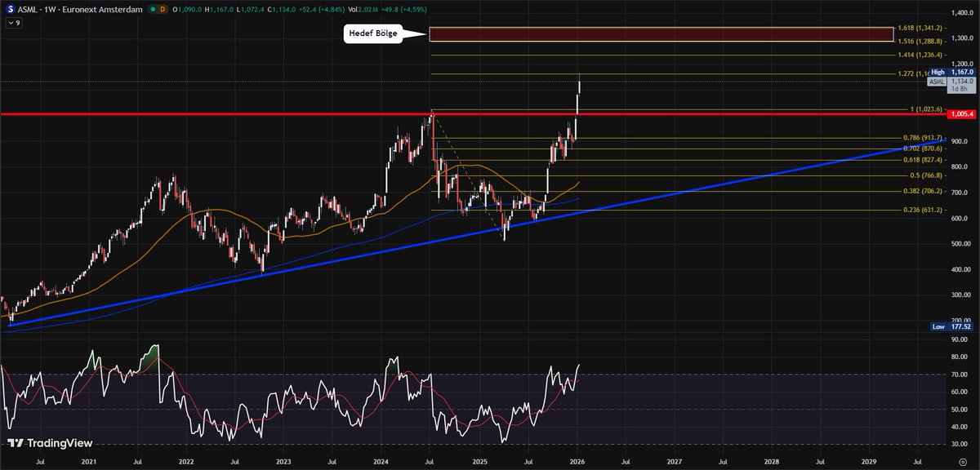This screenshot has width=980, height=470.
Task: Select the 0.702 (870.6) Fibonacci level label
Action: tap(923, 149)
